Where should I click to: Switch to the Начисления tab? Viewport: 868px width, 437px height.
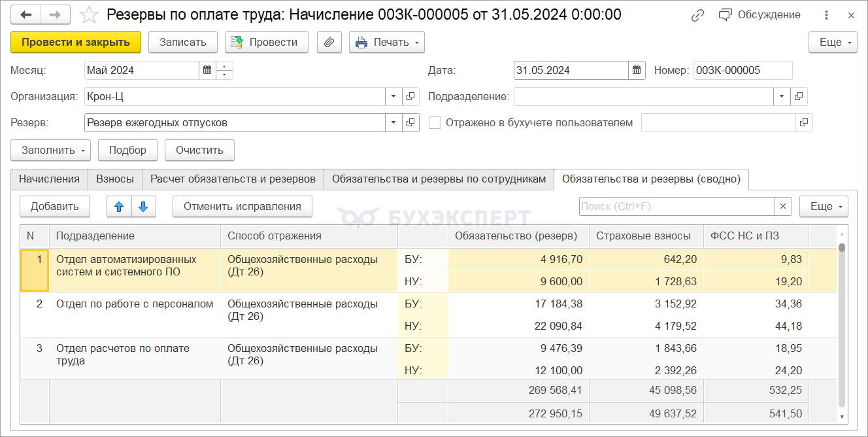click(x=50, y=179)
